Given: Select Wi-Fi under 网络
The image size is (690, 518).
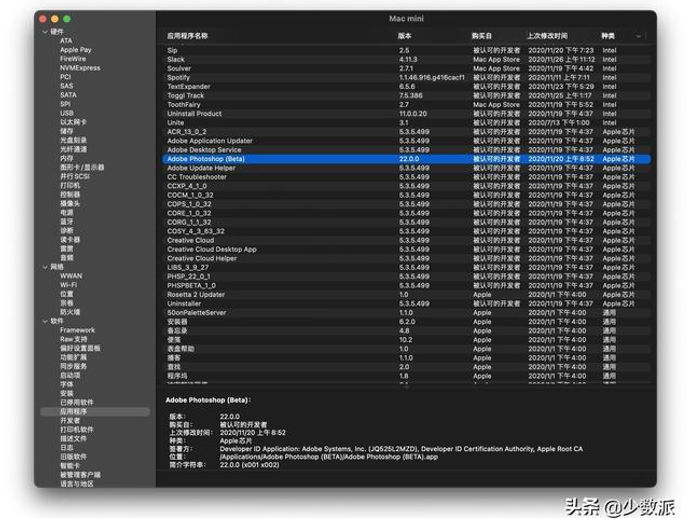Looking at the screenshot, I should click(x=68, y=285).
